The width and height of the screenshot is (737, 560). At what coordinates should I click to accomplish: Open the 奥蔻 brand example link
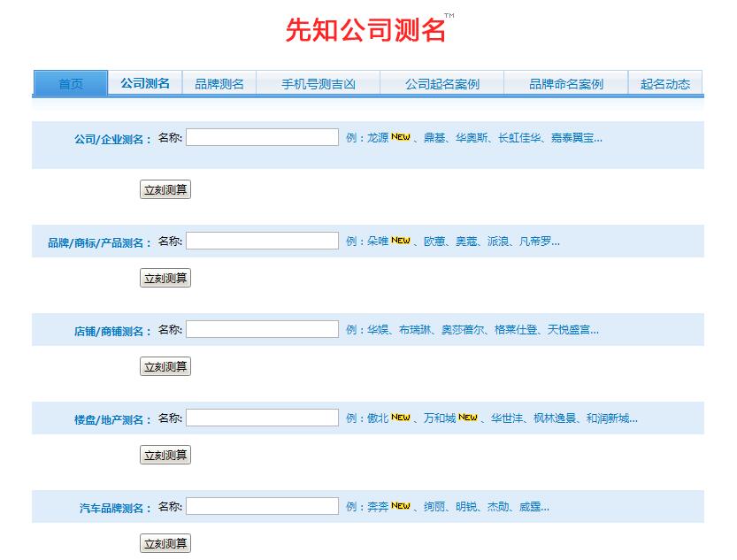pyautogui.click(x=466, y=241)
